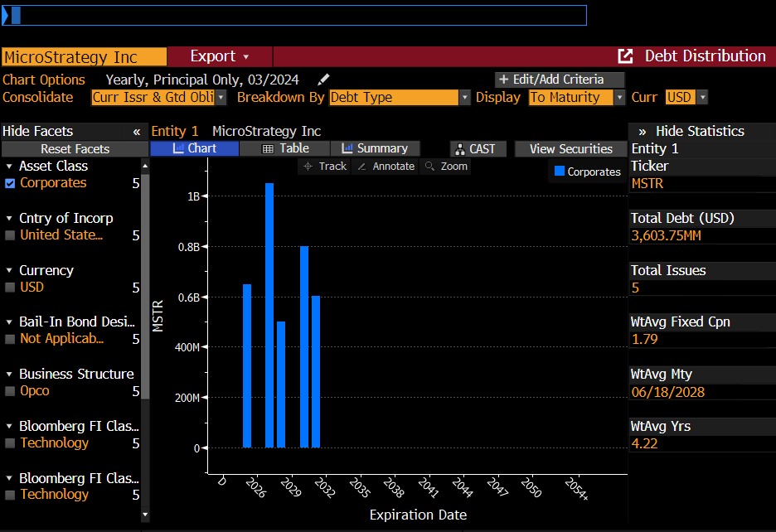776x532 pixels.
Task: Toggle the Corporates asset class checkbox
Action: click(x=10, y=183)
